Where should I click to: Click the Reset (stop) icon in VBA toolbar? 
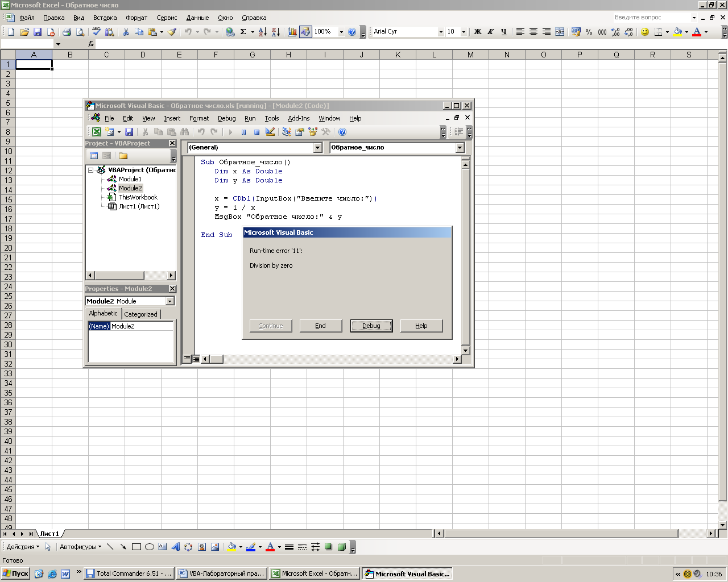[x=257, y=132]
